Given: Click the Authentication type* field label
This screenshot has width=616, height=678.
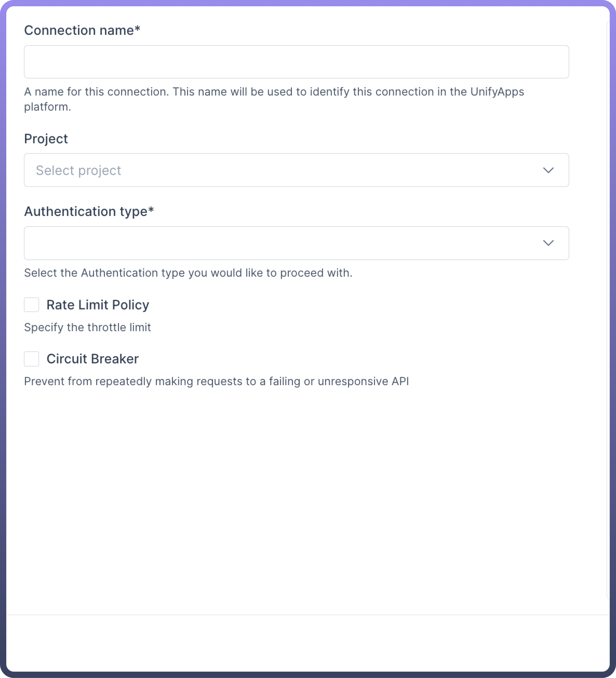Looking at the screenshot, I should click(x=89, y=212).
